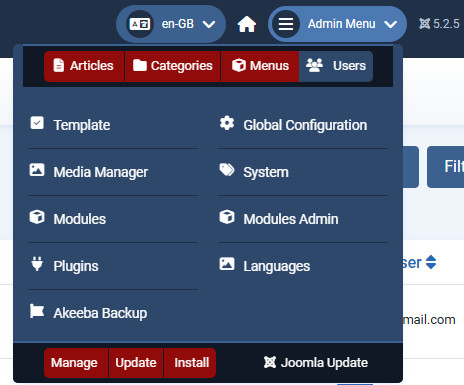Image resolution: width=464 pixels, height=385 pixels.
Task: Click the home icon in header
Action: 247,24
